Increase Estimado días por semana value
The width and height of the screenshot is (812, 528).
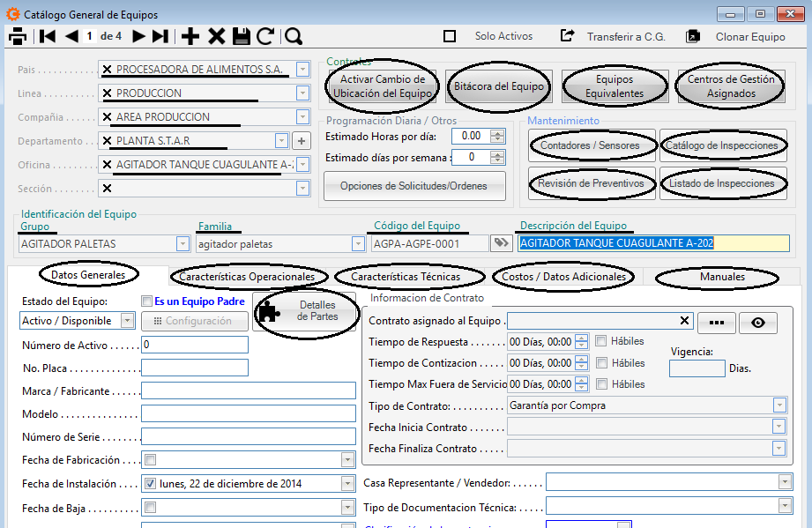coord(497,154)
